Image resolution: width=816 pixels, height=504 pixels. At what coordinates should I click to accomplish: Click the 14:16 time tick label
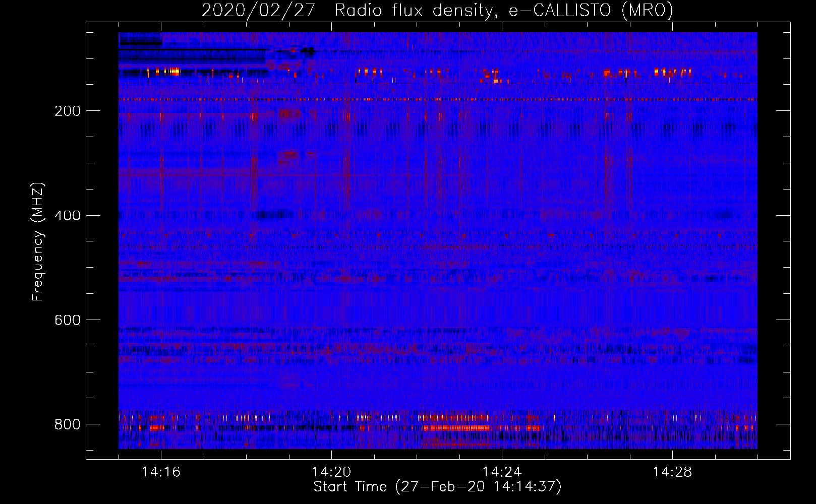pyautogui.click(x=161, y=472)
